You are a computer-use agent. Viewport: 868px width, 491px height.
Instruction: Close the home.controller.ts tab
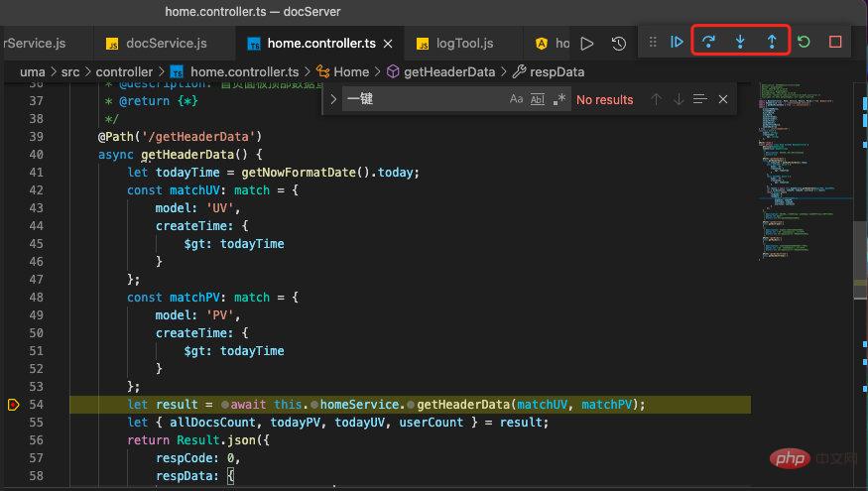(x=388, y=44)
